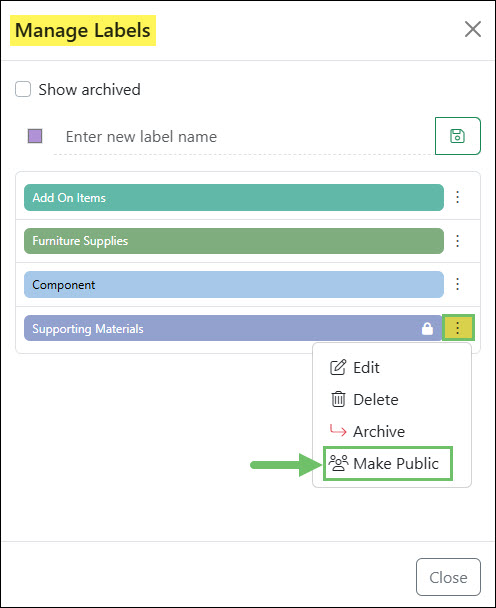The height and width of the screenshot is (608, 496).
Task: Select the Furniture Supplies label bar
Action: tap(234, 241)
